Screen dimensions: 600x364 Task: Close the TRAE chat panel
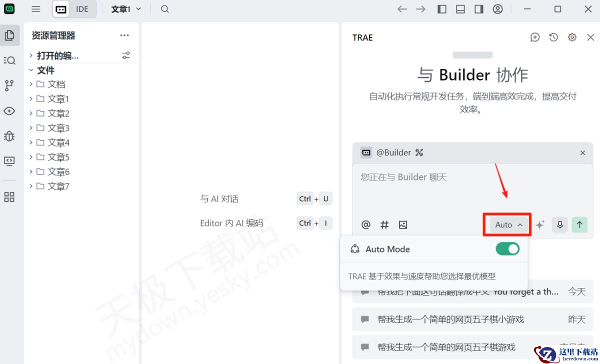[590, 37]
